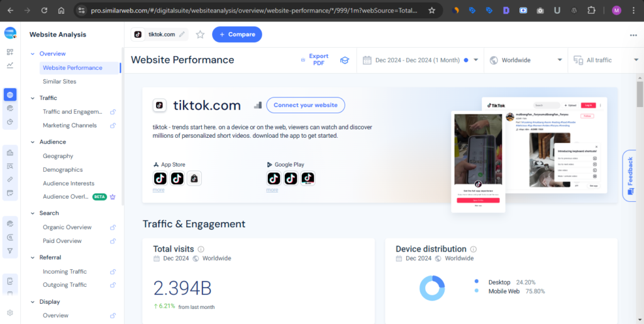
Task: Click Connect your website button
Action: [306, 105]
